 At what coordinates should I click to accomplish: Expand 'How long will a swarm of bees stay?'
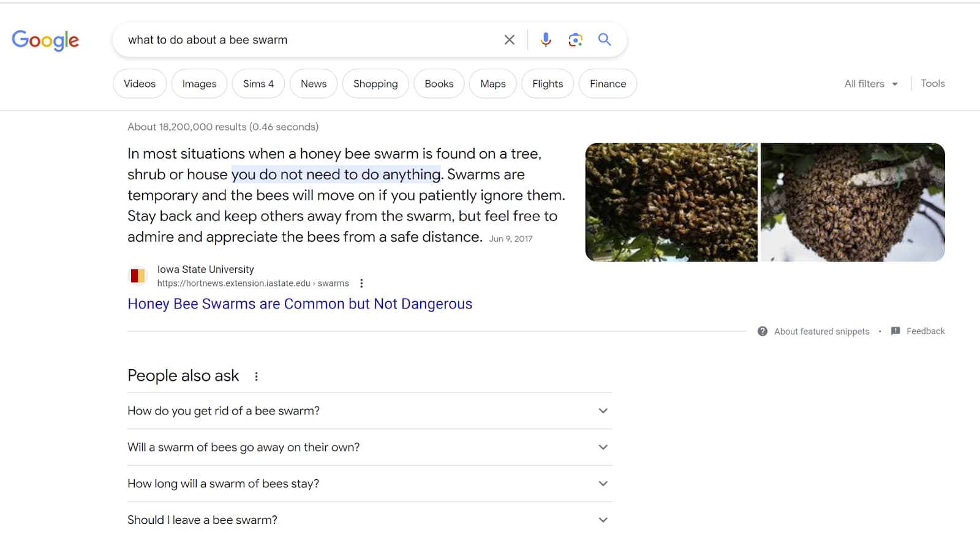(603, 484)
